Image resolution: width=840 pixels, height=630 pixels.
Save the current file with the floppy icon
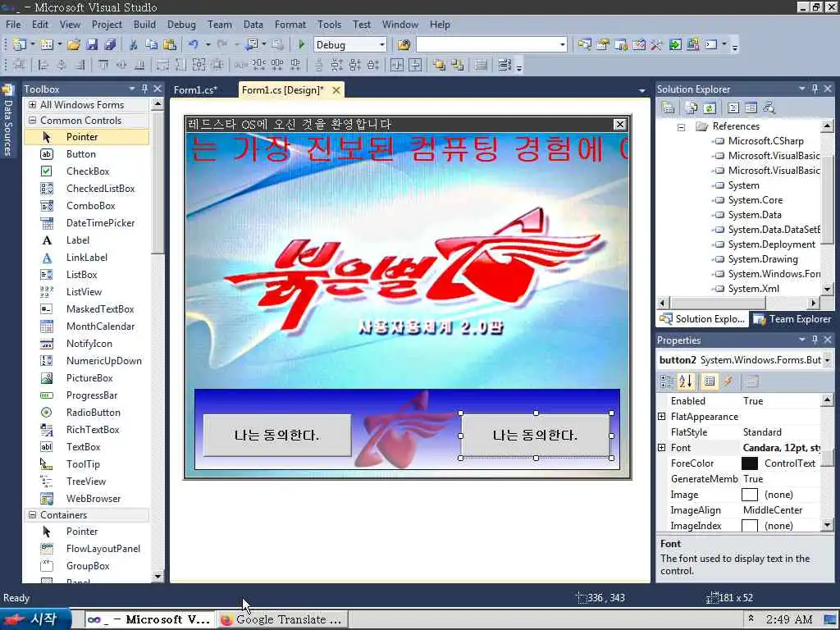click(x=92, y=45)
